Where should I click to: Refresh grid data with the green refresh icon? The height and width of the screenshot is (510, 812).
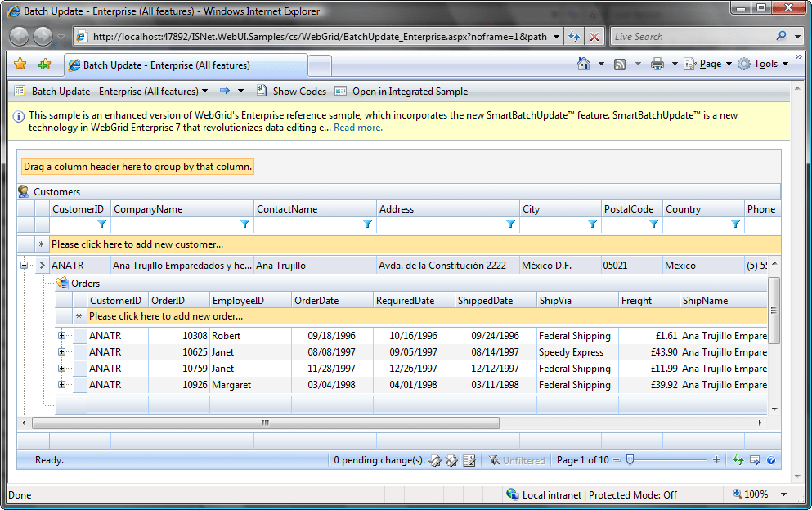pos(738,459)
